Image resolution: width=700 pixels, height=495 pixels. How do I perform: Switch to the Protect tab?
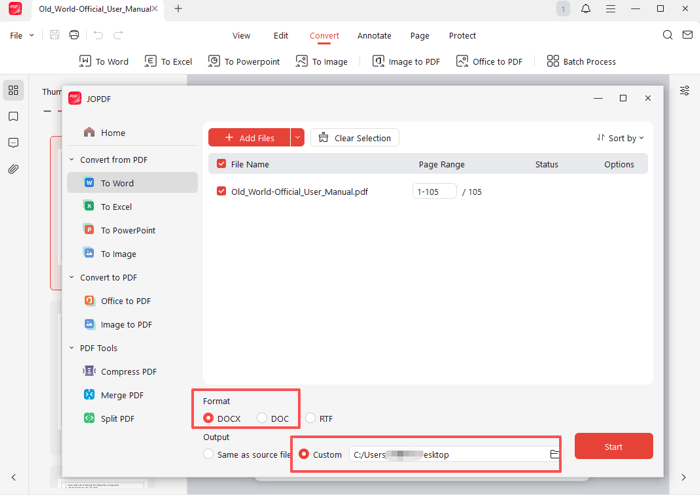tap(462, 35)
